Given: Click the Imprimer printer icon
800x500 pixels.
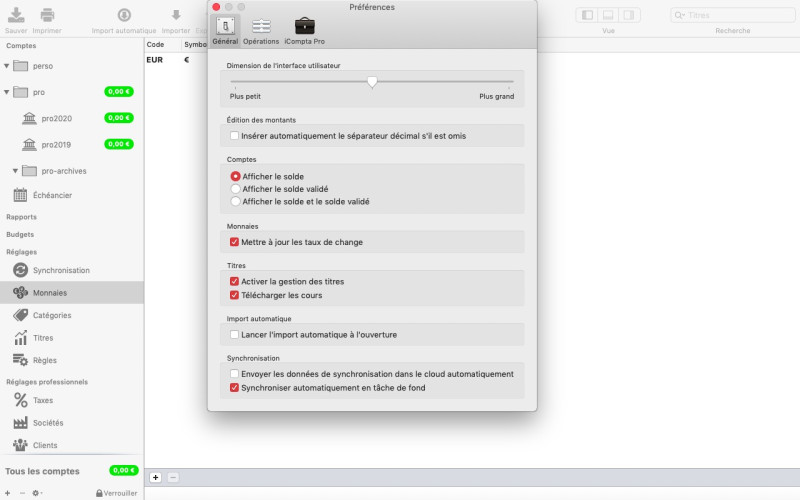Looking at the screenshot, I should click(47, 16).
